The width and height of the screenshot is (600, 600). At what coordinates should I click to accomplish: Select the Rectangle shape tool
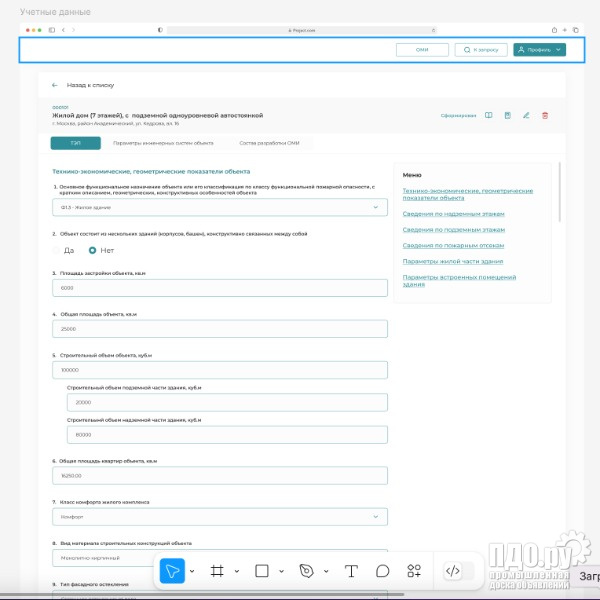tap(262, 571)
